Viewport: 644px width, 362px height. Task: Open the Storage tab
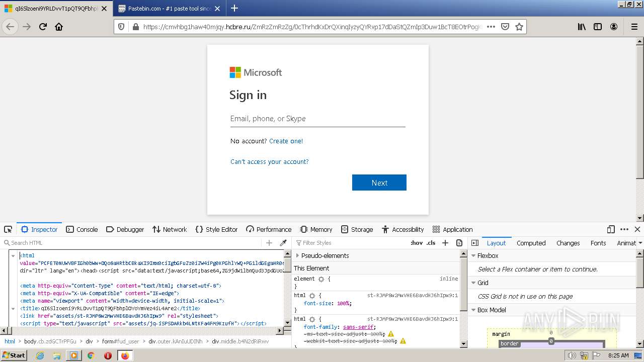357,229
